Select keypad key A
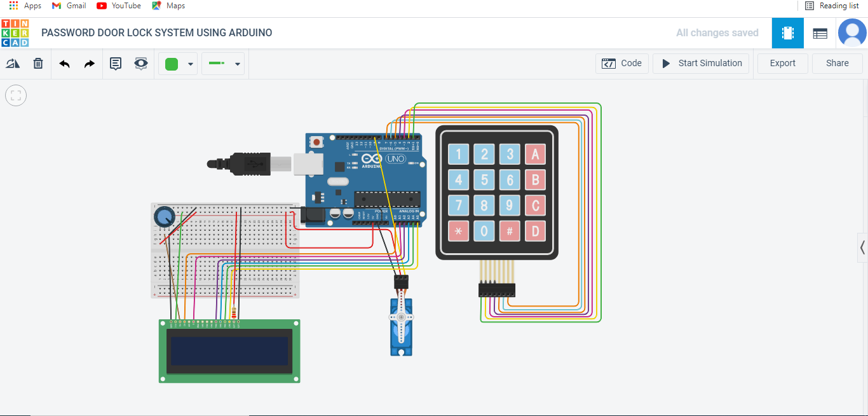 coord(535,155)
